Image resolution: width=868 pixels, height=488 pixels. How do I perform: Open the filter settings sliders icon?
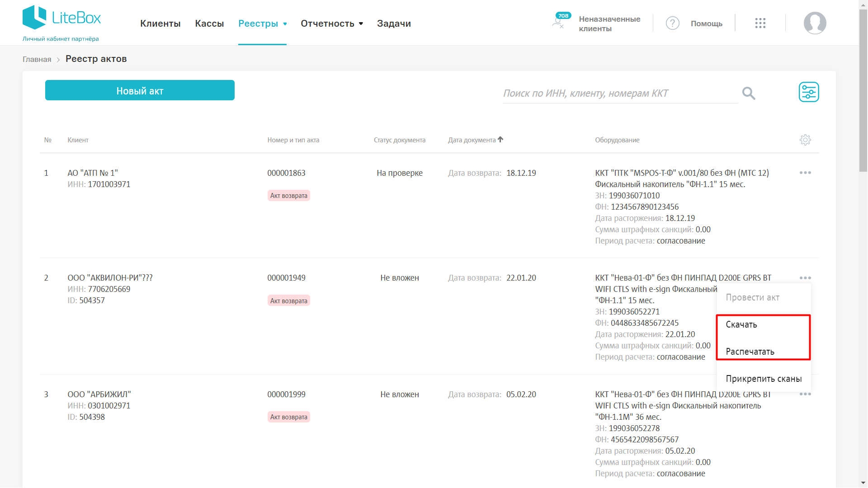808,92
